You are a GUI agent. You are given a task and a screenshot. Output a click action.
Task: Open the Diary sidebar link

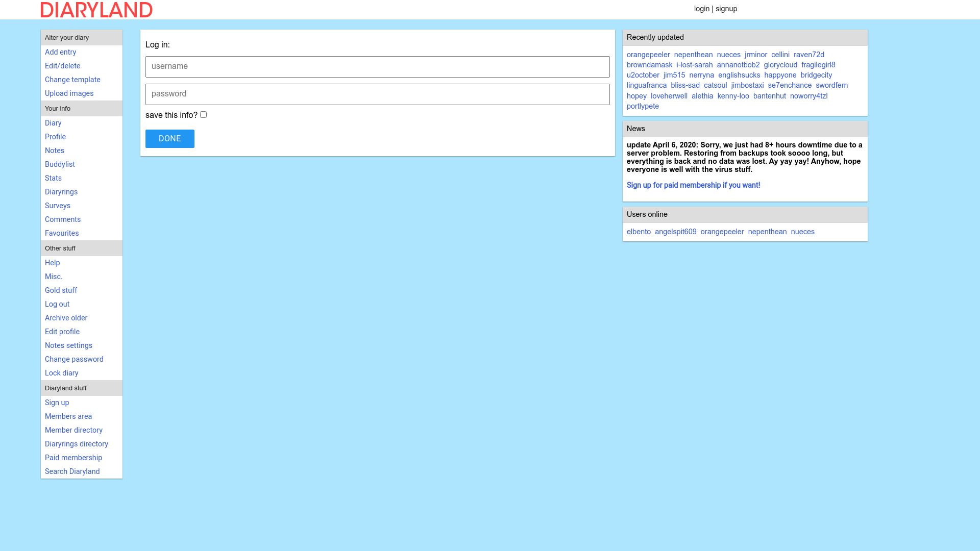point(53,123)
